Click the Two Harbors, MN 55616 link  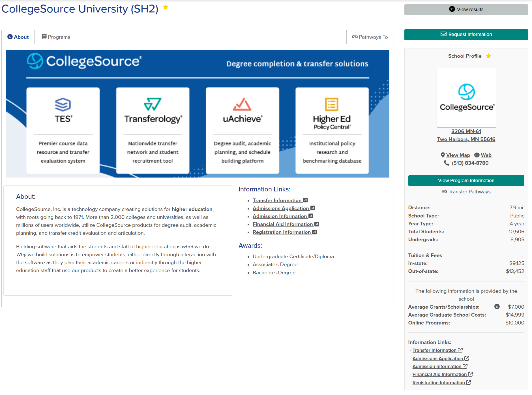point(466,139)
